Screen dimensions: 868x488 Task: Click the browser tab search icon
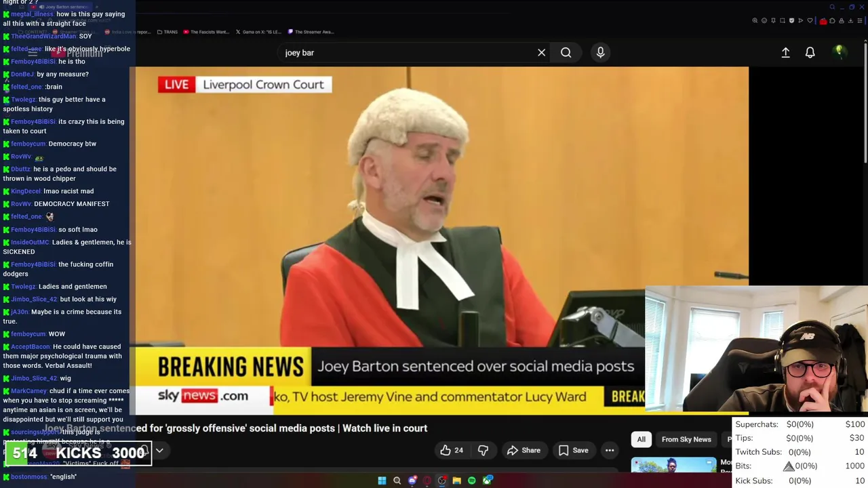pyautogui.click(x=832, y=7)
